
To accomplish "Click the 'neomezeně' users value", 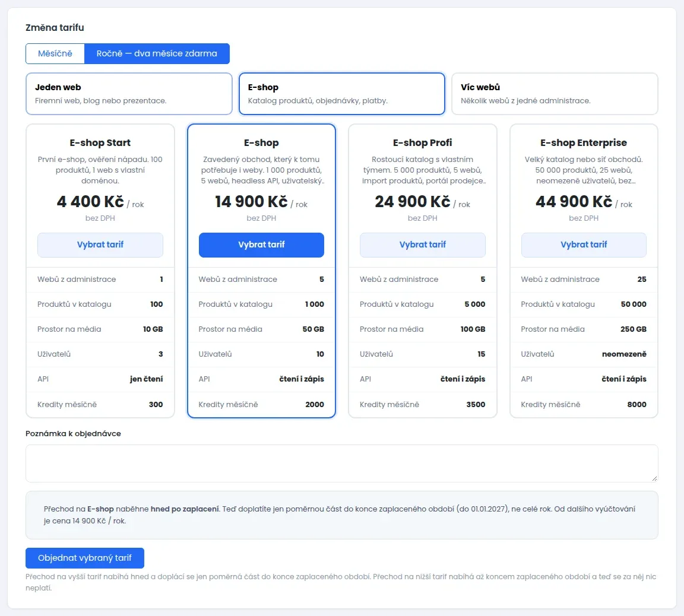I will (624, 354).
